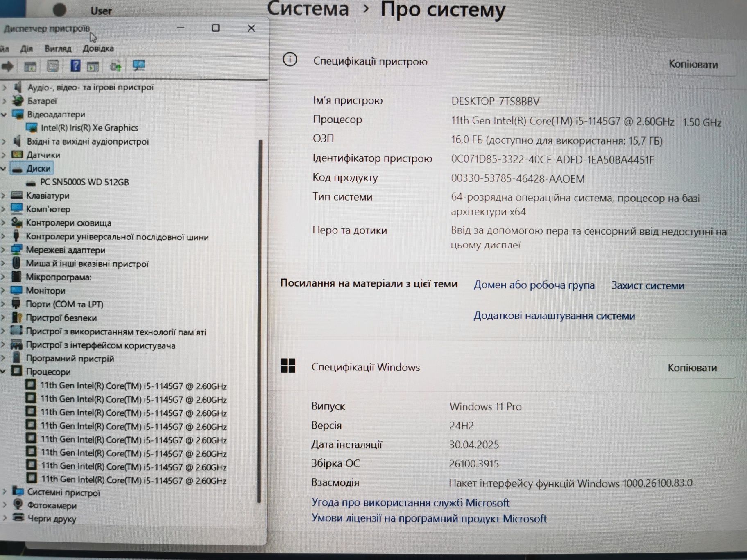Click the info icon beside Специфікації пристрою
747x560 pixels.
[290, 60]
